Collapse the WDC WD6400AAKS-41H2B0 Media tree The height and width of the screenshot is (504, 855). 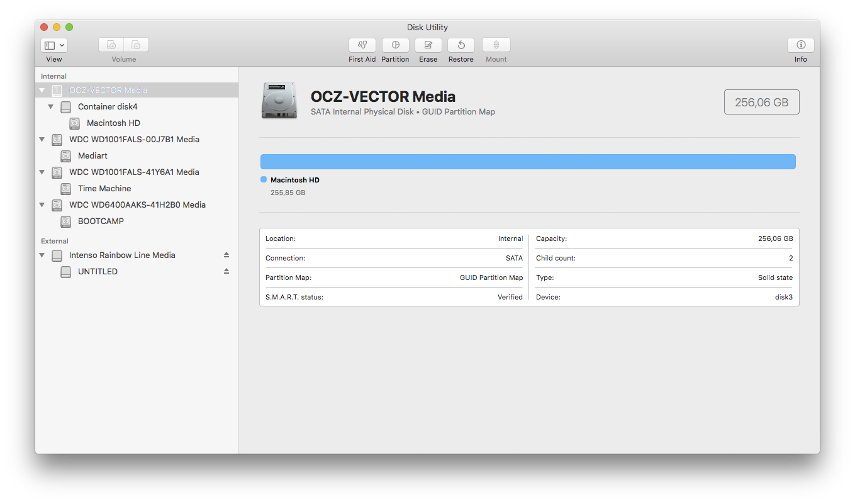pos(42,205)
